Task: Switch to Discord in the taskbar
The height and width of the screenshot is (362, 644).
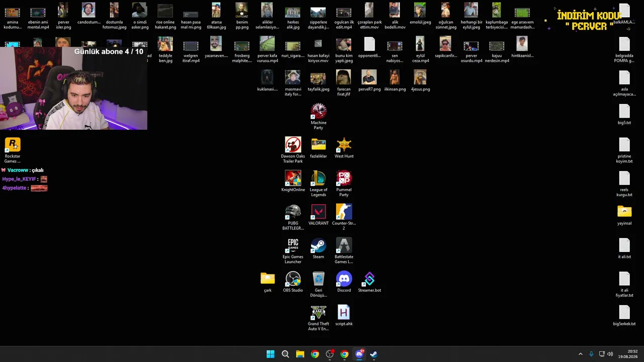Action: coord(359,354)
